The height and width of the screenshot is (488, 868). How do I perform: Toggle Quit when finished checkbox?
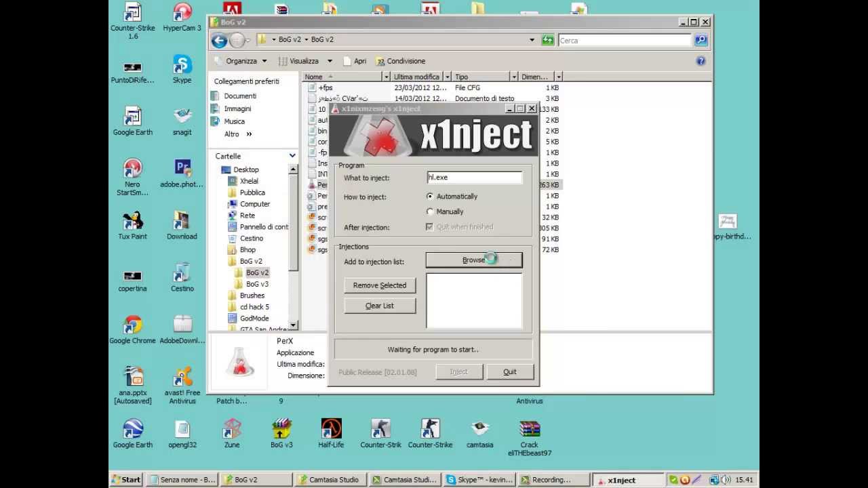[430, 227]
